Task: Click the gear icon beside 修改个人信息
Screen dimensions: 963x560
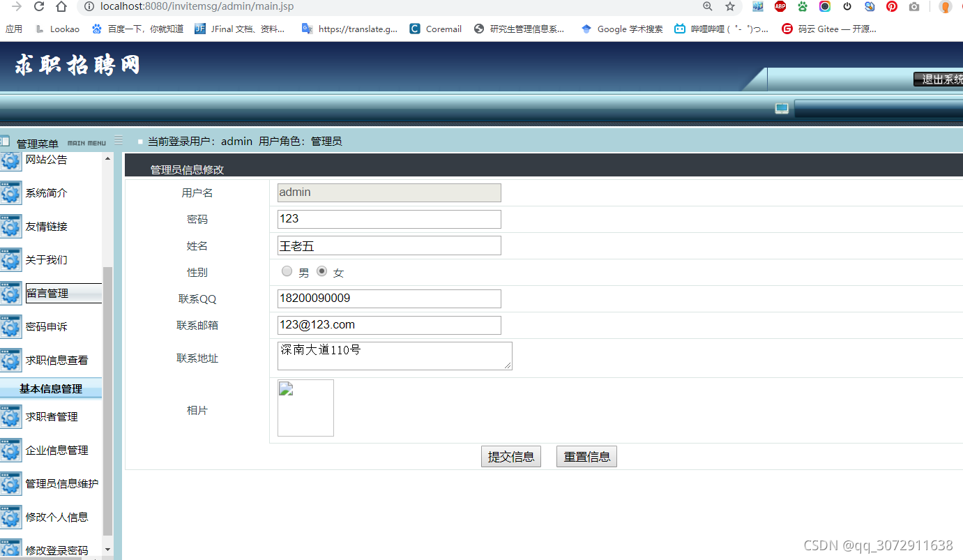Action: pos(10,517)
